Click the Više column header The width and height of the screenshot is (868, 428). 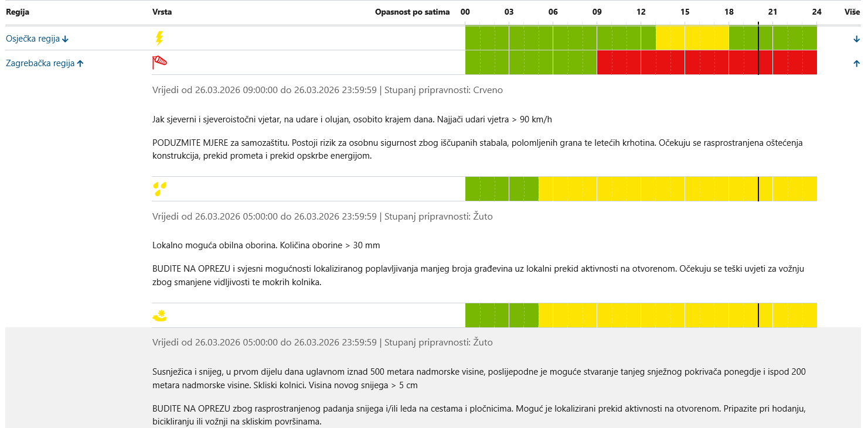pyautogui.click(x=852, y=12)
